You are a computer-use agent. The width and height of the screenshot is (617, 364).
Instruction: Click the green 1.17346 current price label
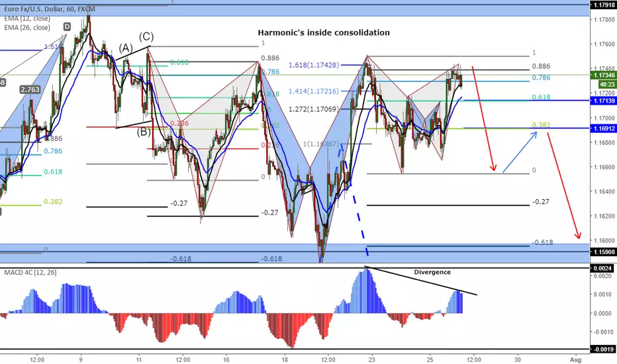tap(604, 75)
